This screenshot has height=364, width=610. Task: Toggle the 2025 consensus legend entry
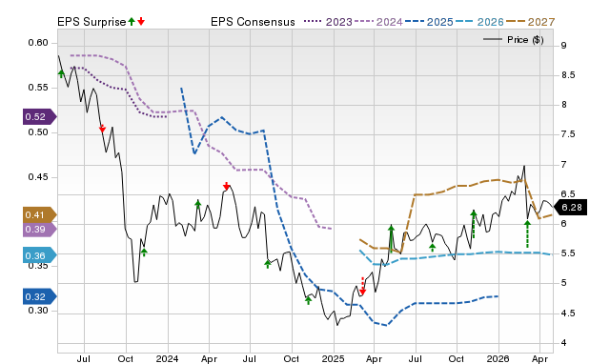429,22
